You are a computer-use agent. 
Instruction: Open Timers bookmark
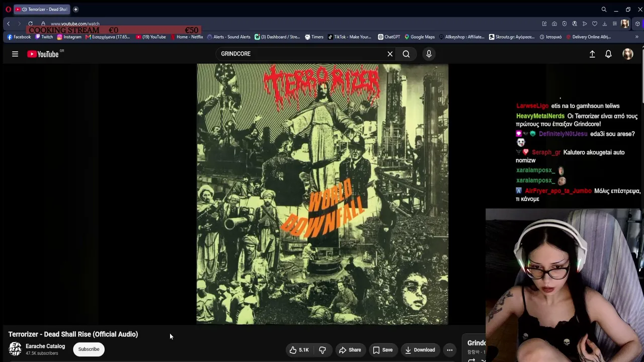313,37
